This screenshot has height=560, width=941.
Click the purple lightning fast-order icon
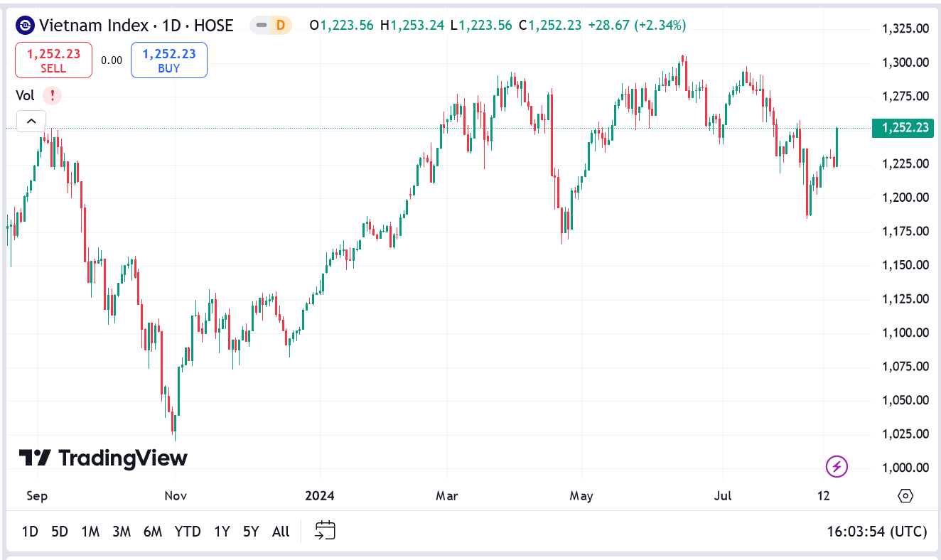coord(836,467)
